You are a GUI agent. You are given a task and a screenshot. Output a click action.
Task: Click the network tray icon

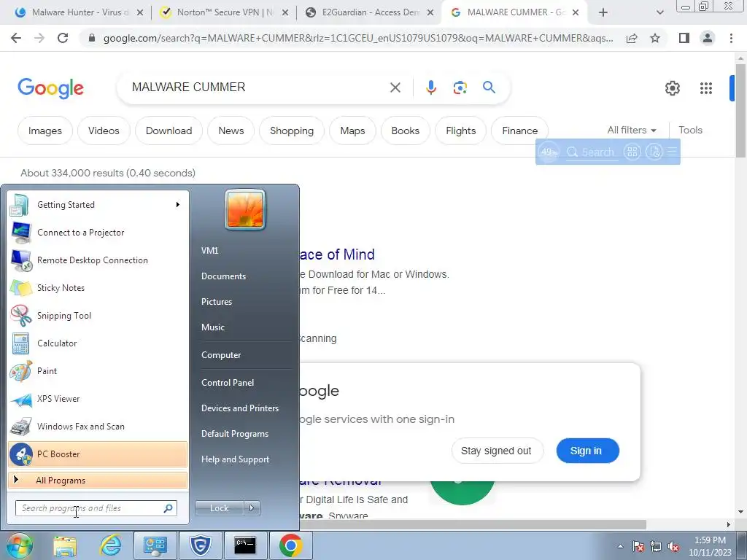point(656,547)
